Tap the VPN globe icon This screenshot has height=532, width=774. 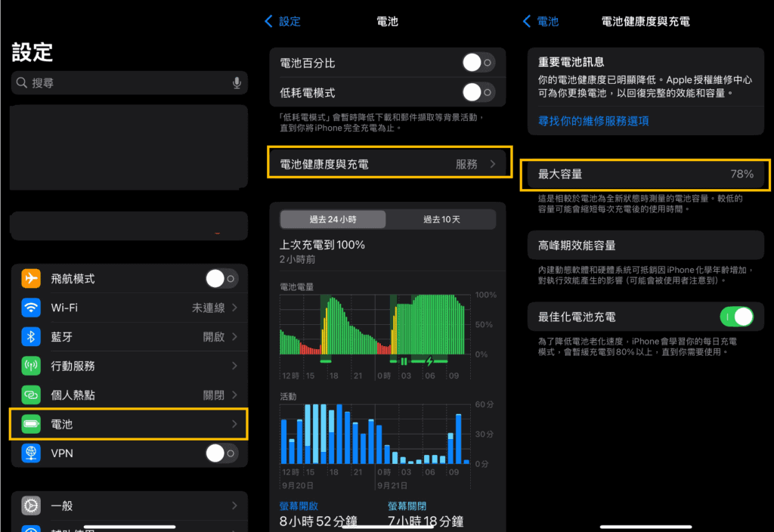[x=31, y=453]
